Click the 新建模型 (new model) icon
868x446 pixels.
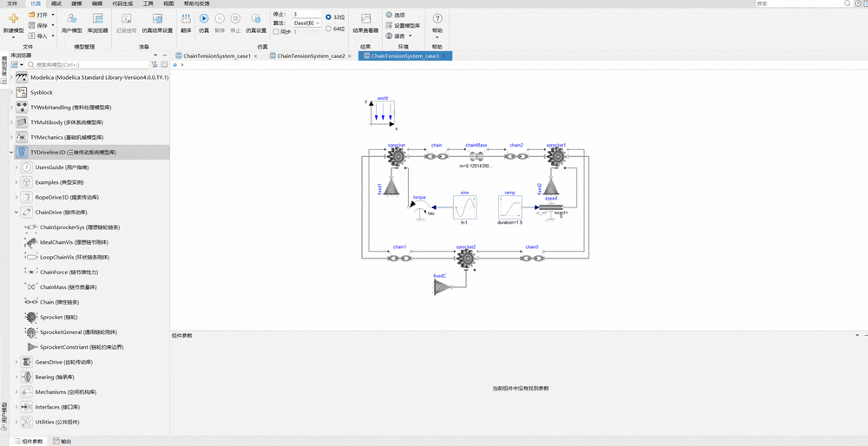coord(13,19)
